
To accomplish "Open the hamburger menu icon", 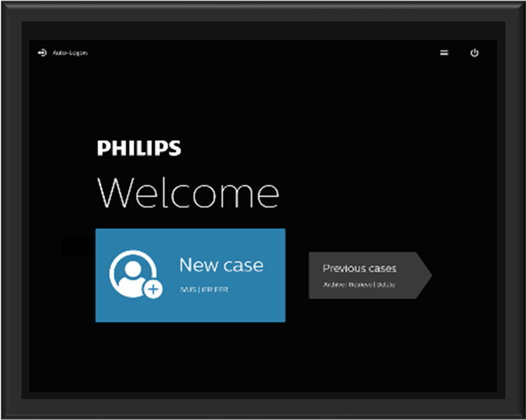I will pyautogui.click(x=444, y=52).
